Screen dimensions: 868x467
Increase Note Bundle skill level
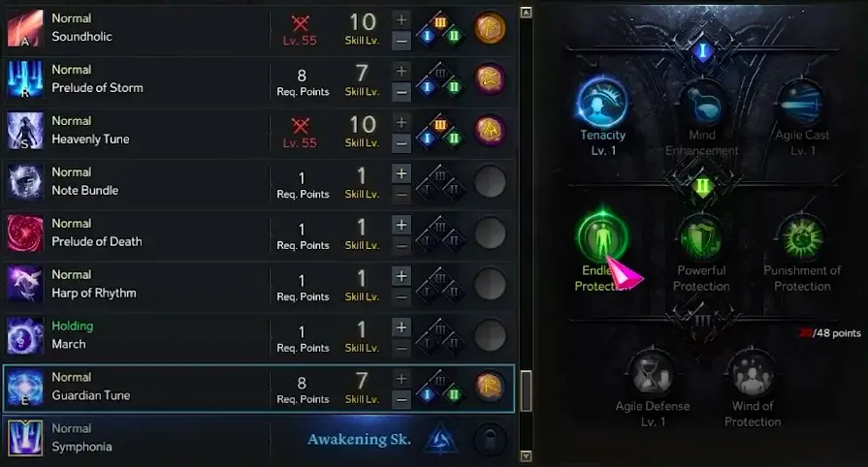(x=402, y=173)
